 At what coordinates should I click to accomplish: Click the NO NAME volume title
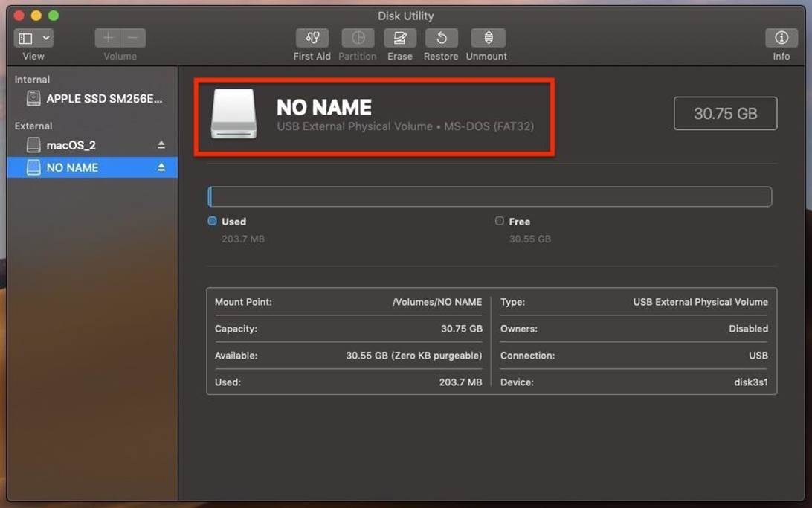[x=324, y=108]
